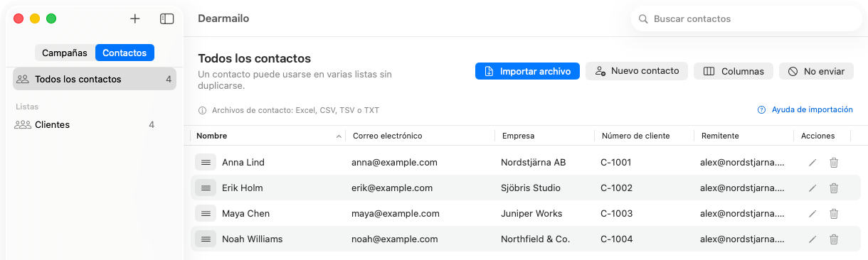
Task: Click the plus icon in sidebar header
Action: 135,18
